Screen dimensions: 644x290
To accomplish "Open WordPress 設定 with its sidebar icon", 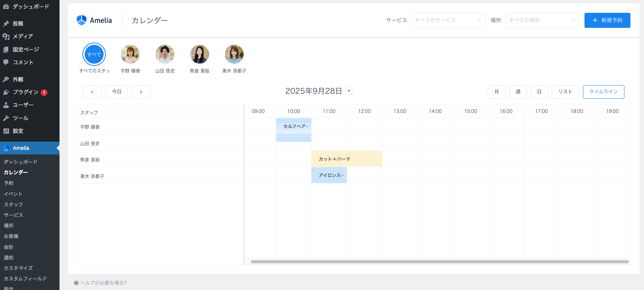I will point(6,131).
